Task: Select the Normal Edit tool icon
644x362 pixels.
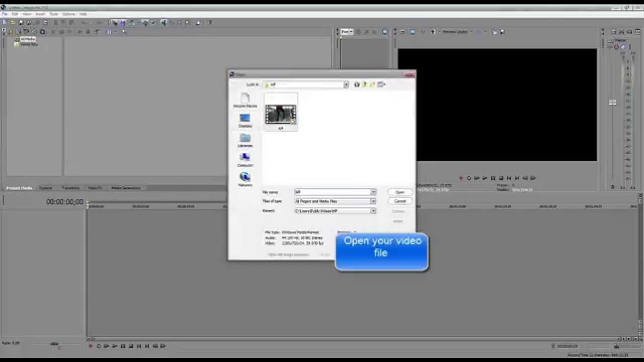Action: [x=164, y=23]
